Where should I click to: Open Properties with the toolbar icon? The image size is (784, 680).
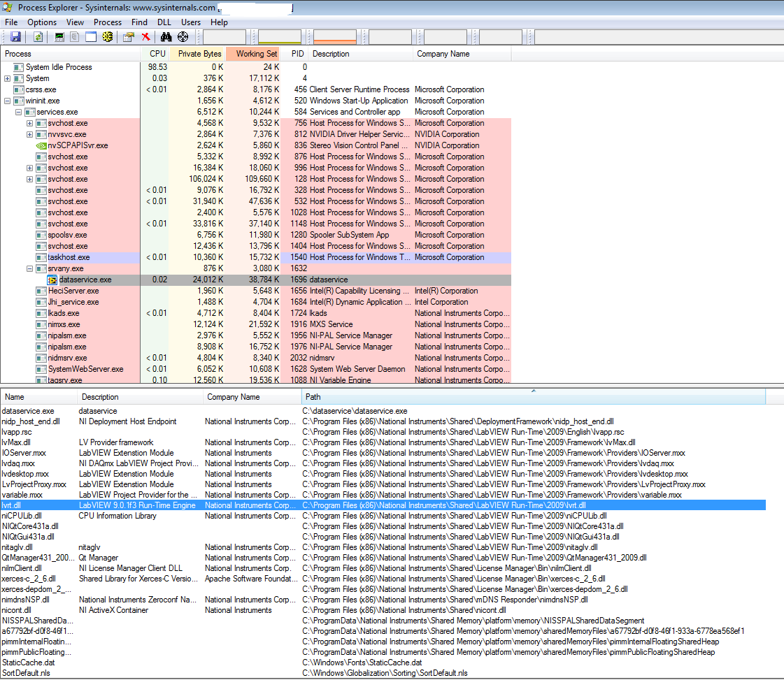coord(129,37)
